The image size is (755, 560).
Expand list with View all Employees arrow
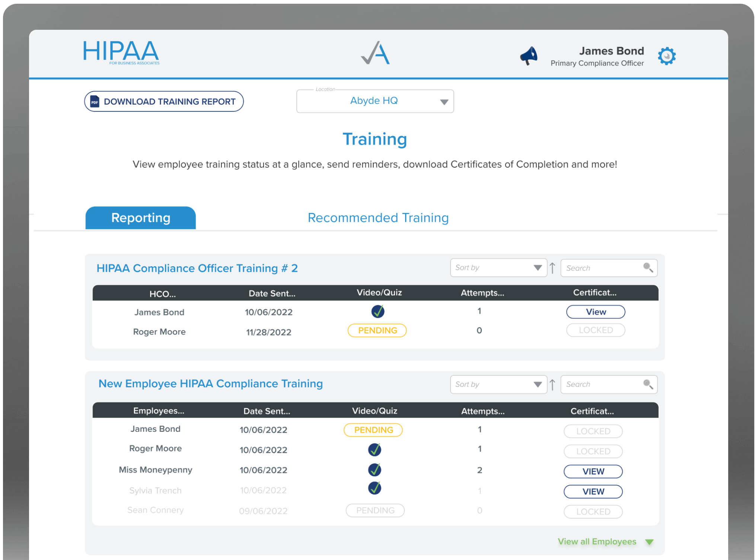[x=650, y=542]
